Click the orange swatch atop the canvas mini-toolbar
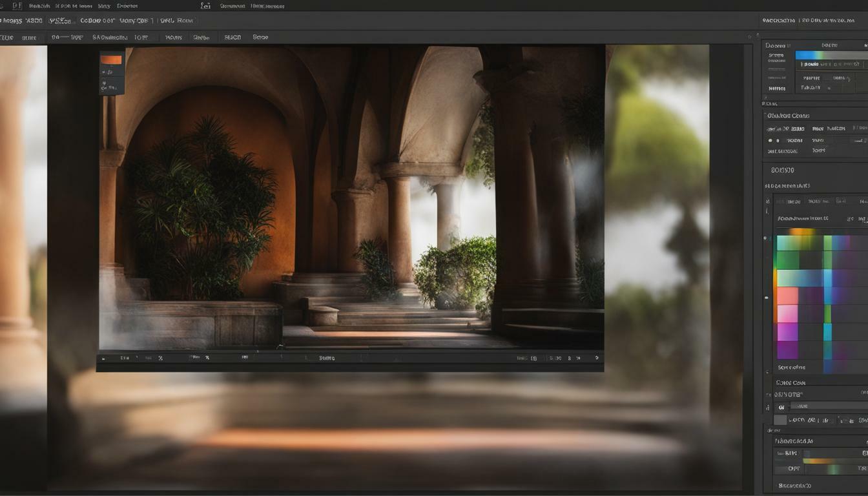This screenshot has height=496, width=868. [x=111, y=59]
